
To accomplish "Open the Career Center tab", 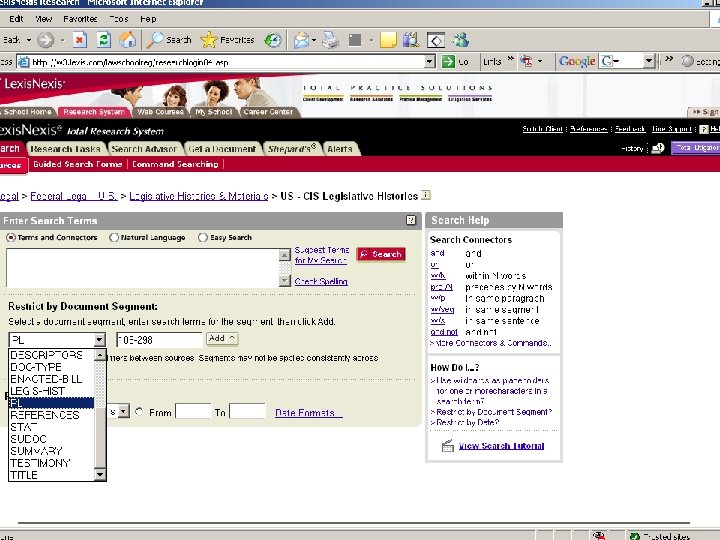I will tap(268, 112).
